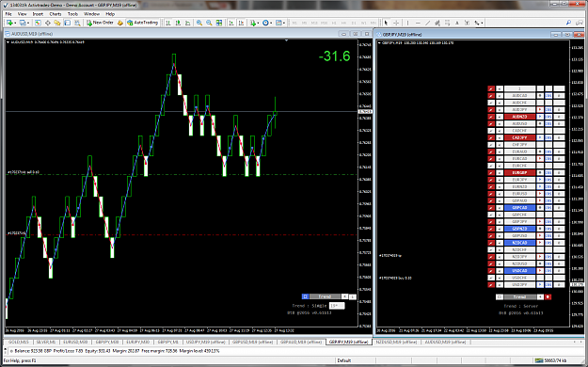Screen dimensions: 588x367
Task: Toggle the pin icon beside AUDCAD
Action: (x=491, y=96)
